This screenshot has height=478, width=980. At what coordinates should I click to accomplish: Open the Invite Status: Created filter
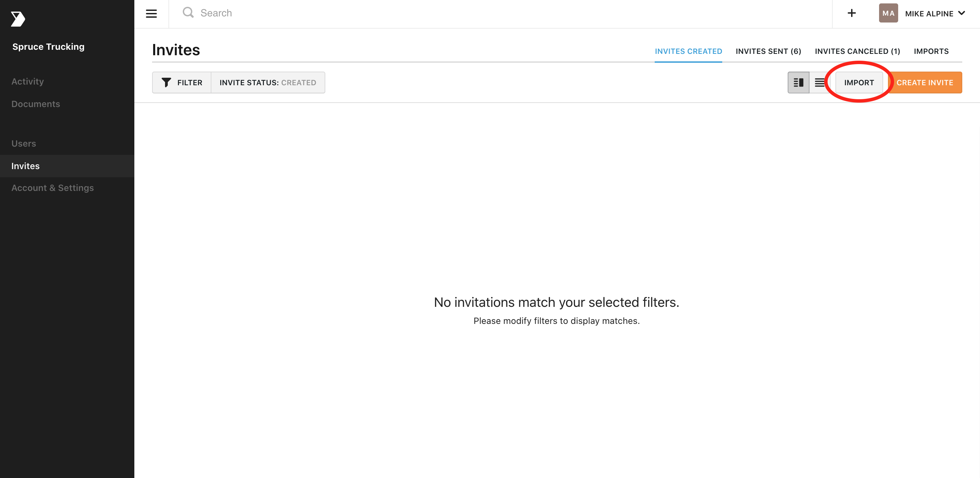coord(268,83)
